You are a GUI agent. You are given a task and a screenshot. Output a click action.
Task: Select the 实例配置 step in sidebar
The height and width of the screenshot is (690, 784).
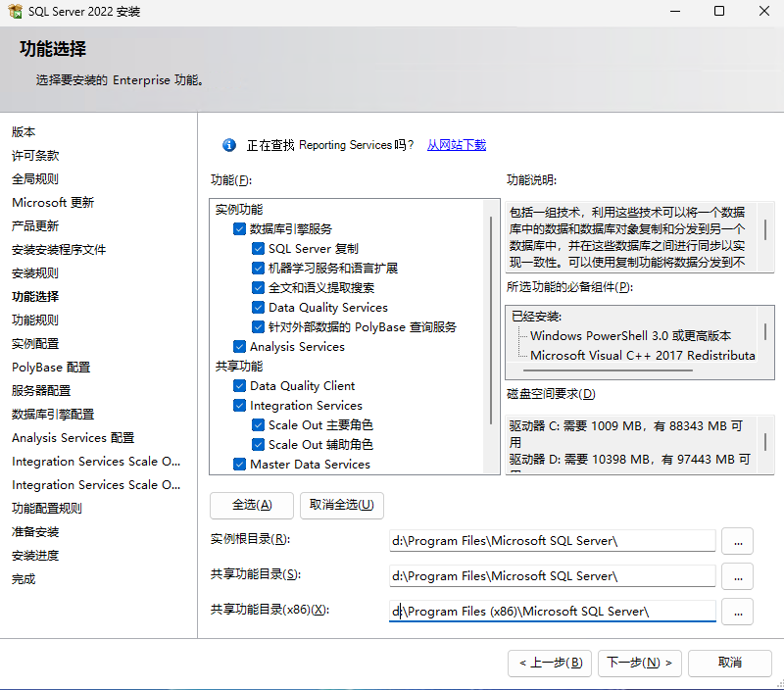[35, 343]
